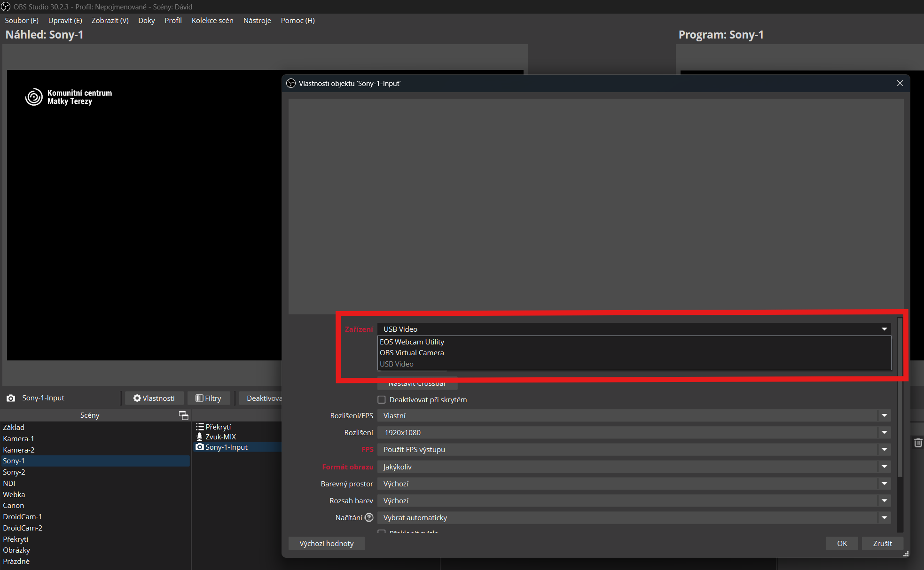Click the Sony-1-Input camera source icon
This screenshot has height=570, width=924.
pyautogui.click(x=200, y=447)
